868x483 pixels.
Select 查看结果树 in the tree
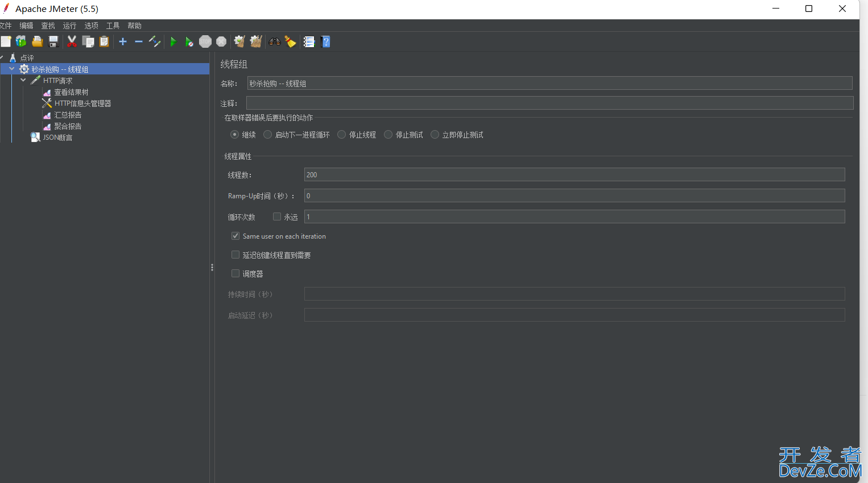point(71,92)
